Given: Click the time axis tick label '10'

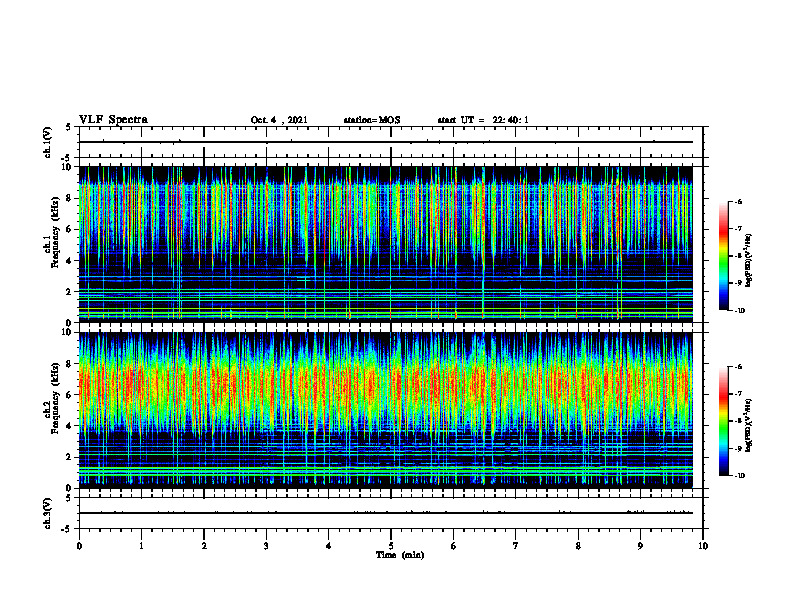Looking at the screenshot, I should point(703,546).
